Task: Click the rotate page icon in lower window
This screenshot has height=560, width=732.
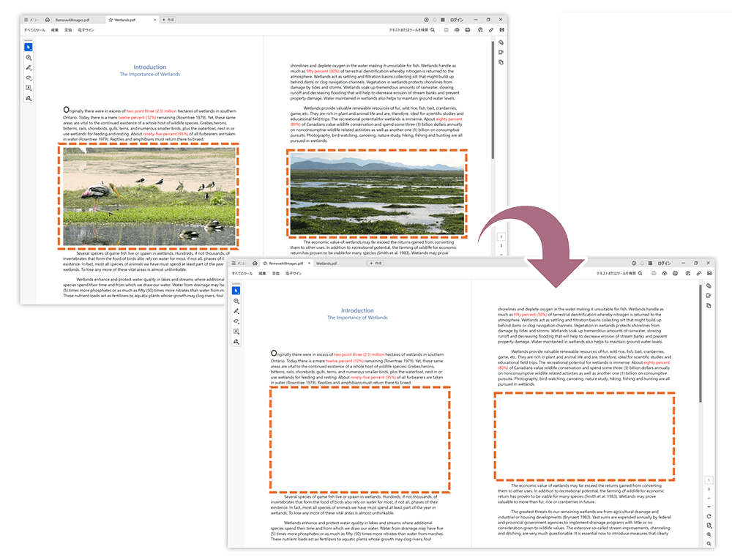Action: point(709,516)
